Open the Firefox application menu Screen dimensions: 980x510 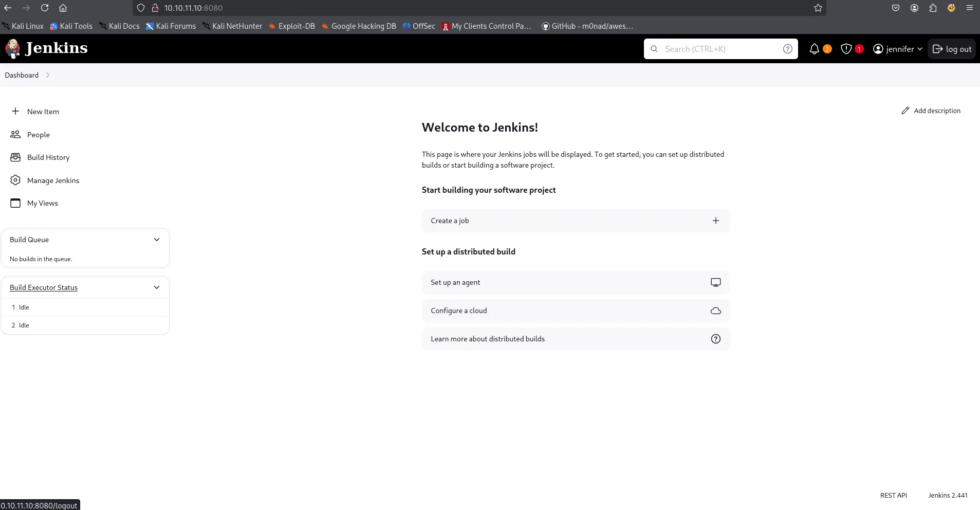point(970,8)
